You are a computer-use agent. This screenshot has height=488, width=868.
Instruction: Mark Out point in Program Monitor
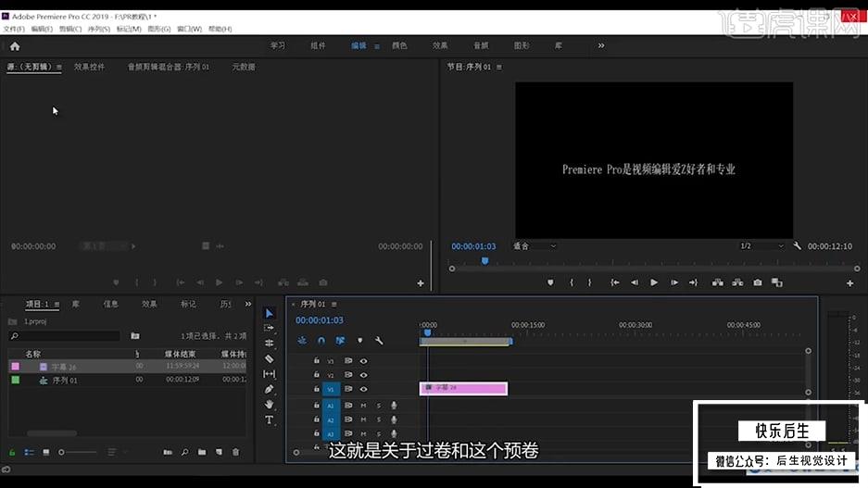(x=589, y=282)
